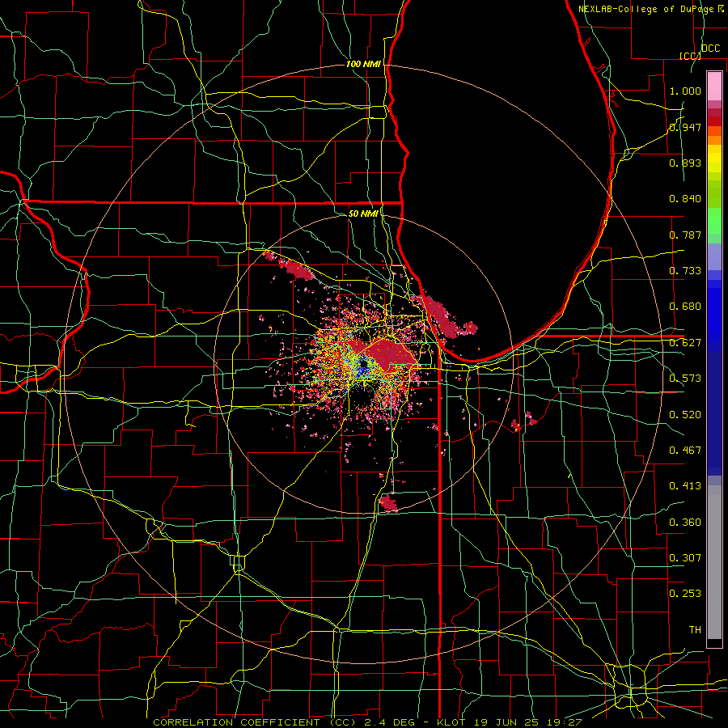Image resolution: width=728 pixels, height=728 pixels.
Task: Click the 0.787 legend value
Action: [685, 235]
